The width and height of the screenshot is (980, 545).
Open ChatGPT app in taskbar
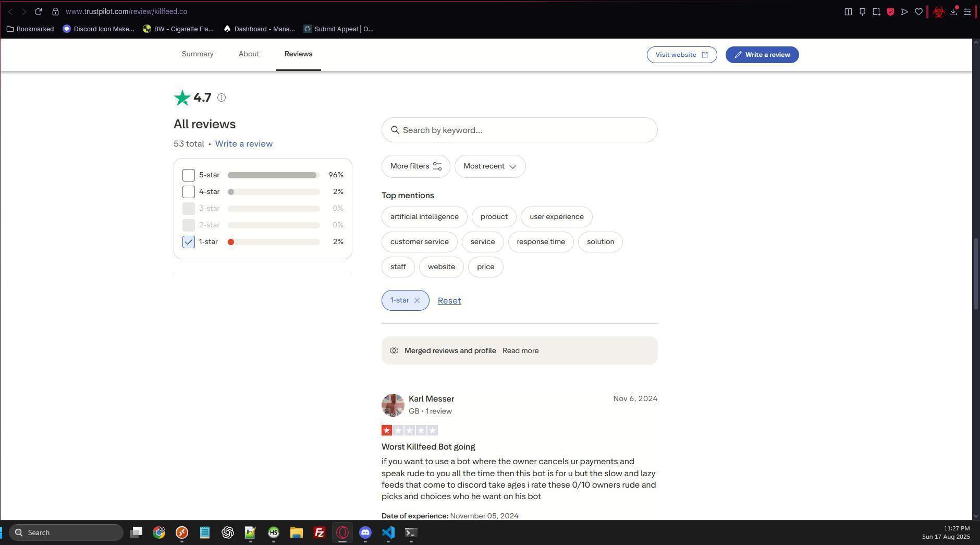pos(228,532)
